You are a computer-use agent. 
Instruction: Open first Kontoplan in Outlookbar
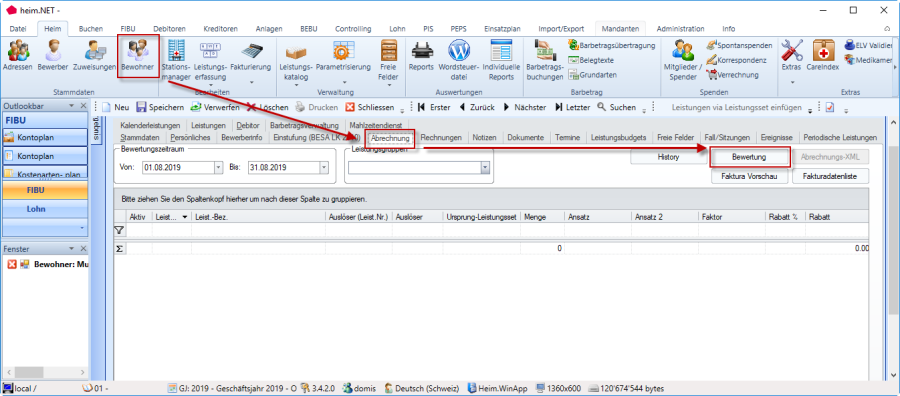click(45, 137)
